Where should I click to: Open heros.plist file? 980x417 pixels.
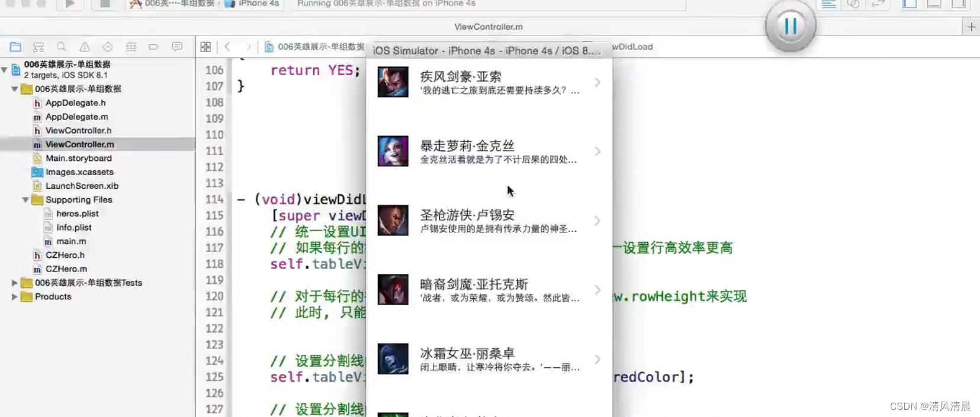(77, 214)
